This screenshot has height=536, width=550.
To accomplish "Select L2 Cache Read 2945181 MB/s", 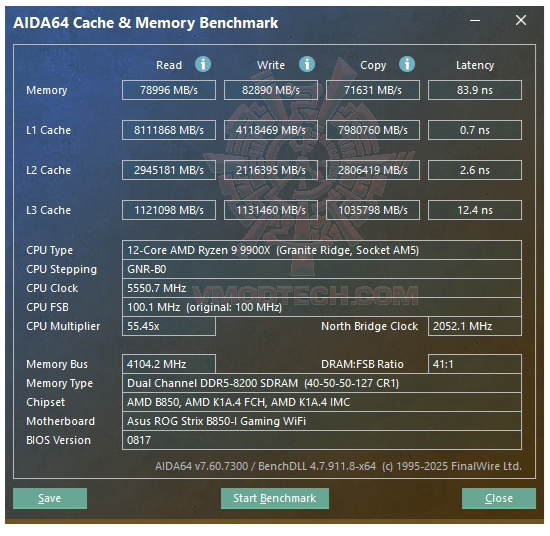I will coord(169,170).
